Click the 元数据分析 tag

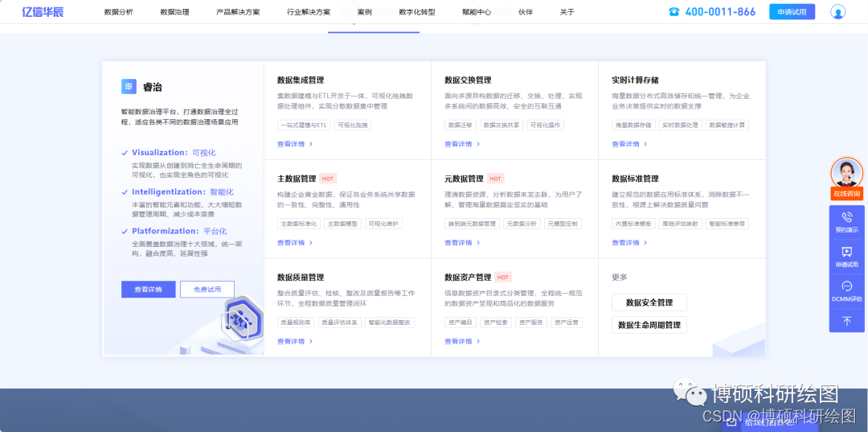pos(522,224)
